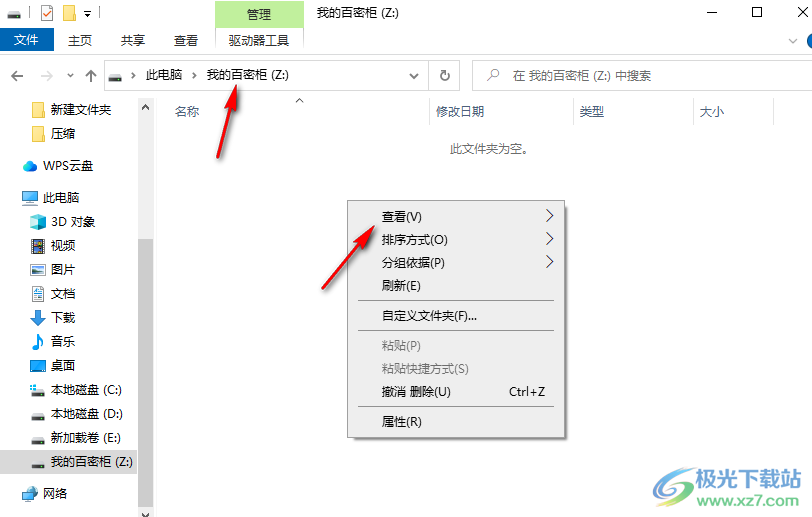Viewport: 812px width, 517px height.
Task: Click the New Folder quick access icon
Action: click(69, 13)
